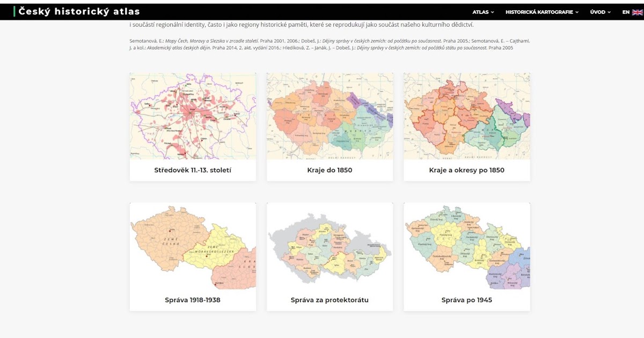The width and height of the screenshot is (644, 338).
Task: Open the Správa po 1945 map
Action: click(466, 300)
